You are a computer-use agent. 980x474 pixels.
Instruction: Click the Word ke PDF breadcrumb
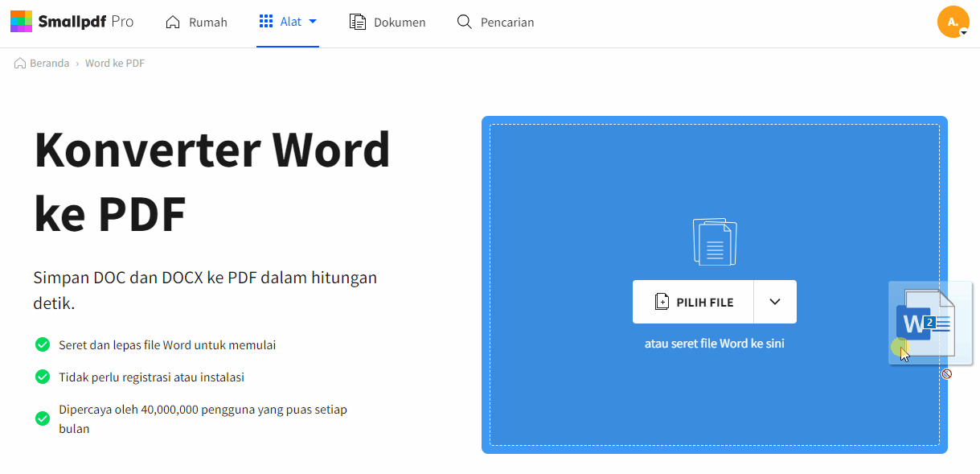[115, 63]
